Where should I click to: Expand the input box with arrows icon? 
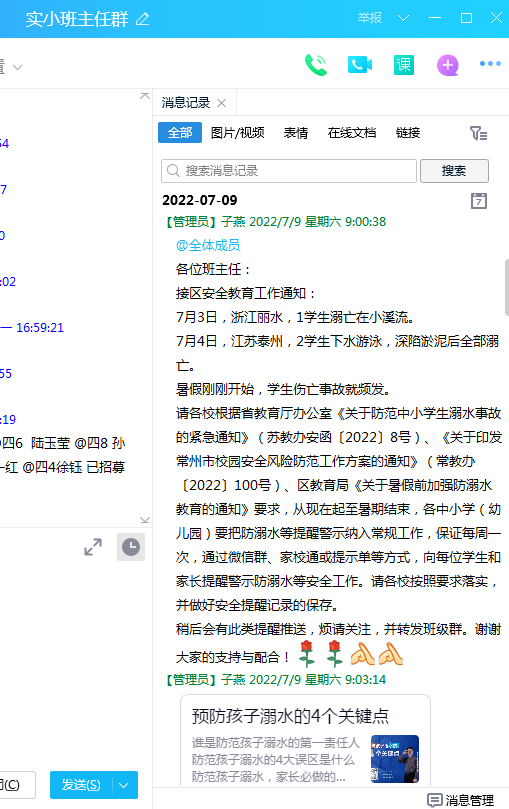point(93,547)
